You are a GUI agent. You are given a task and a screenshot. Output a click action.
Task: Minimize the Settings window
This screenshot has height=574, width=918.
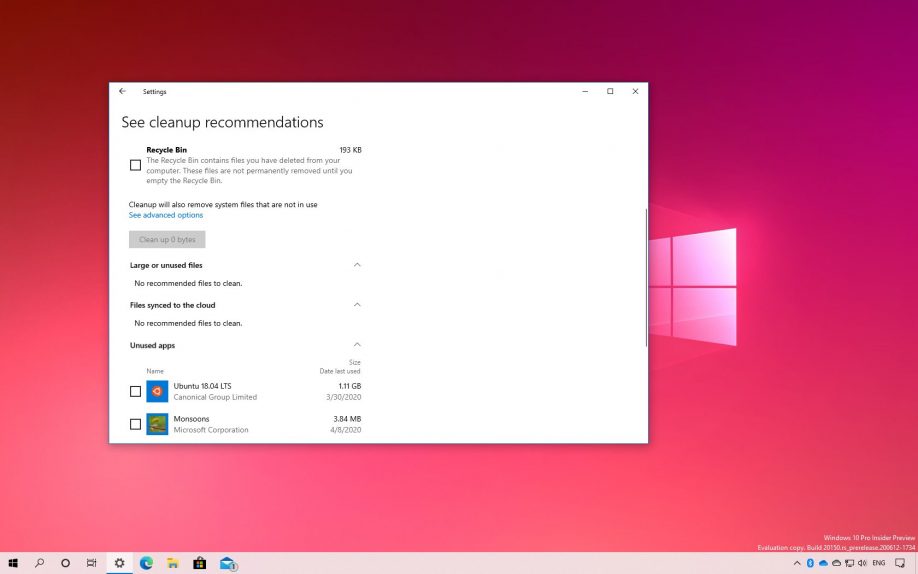[585, 91]
